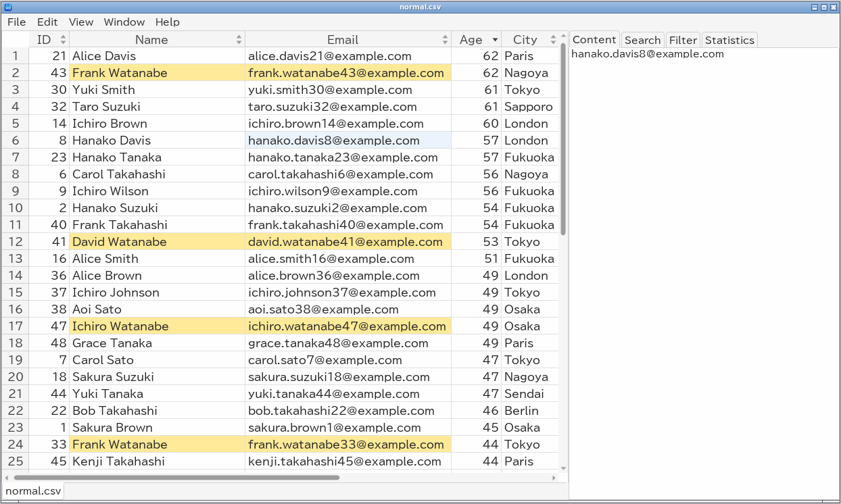The height and width of the screenshot is (504, 841).
Task: Select the cell 'Bob Takahashi'
Action: coord(157,411)
